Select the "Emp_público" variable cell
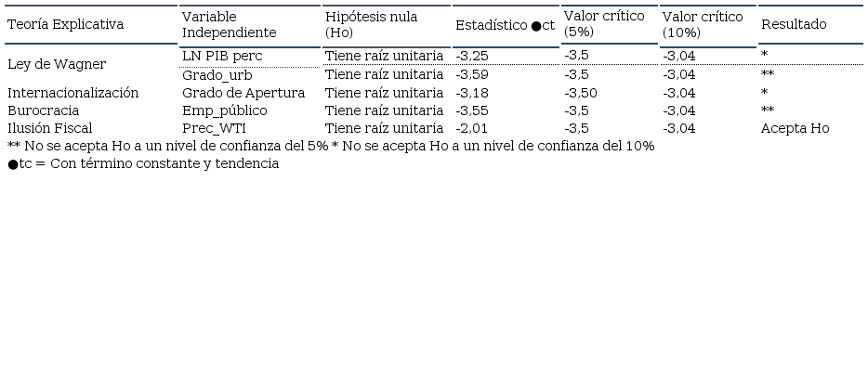 (224, 110)
